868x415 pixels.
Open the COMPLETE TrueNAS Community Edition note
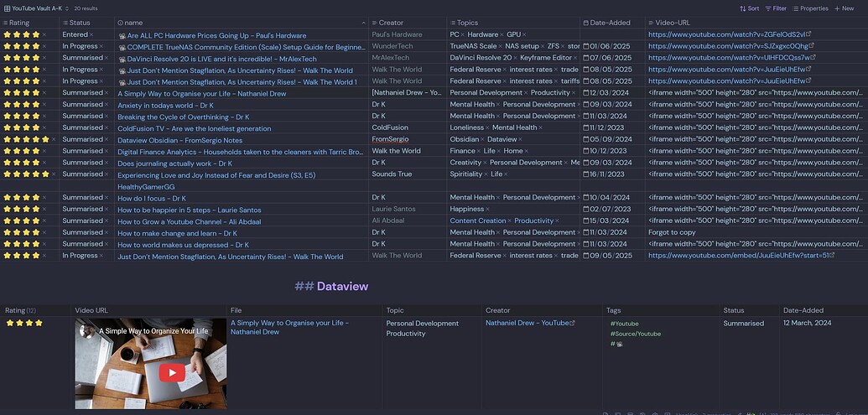click(246, 47)
